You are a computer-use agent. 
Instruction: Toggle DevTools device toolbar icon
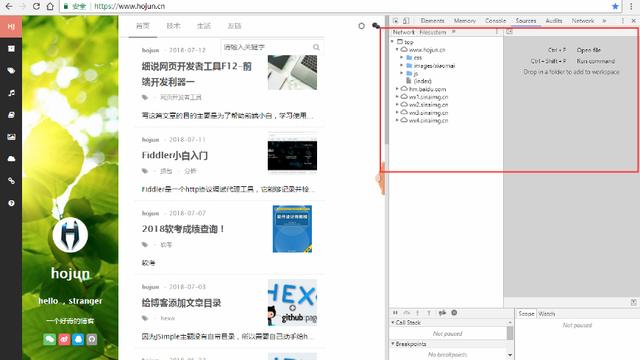point(406,20)
